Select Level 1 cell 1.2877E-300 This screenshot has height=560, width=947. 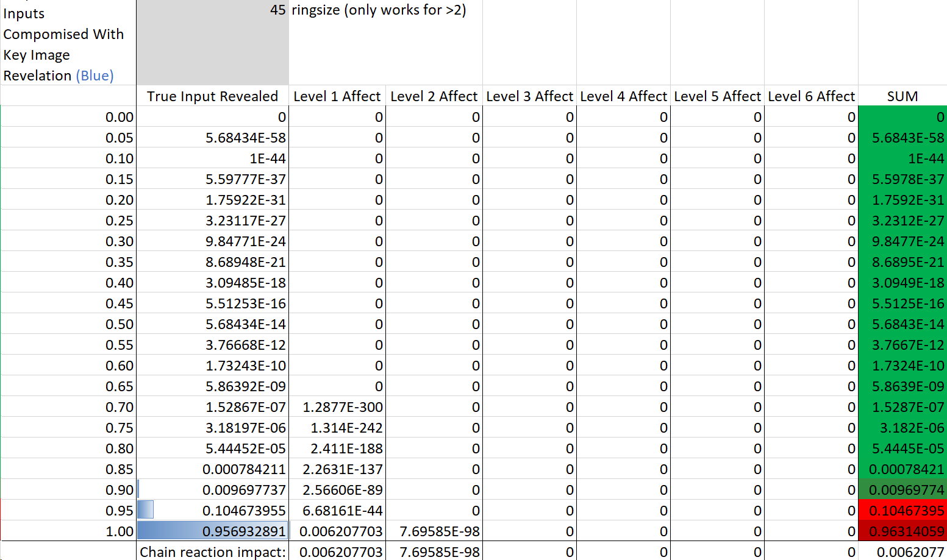[x=337, y=406]
